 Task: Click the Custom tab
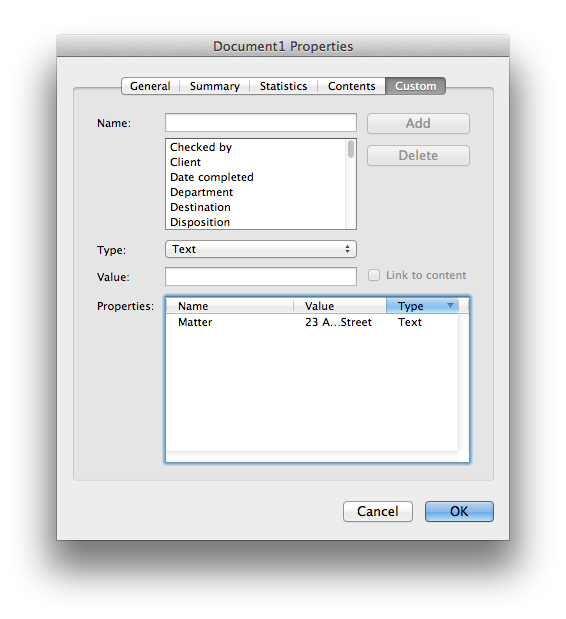coord(416,86)
